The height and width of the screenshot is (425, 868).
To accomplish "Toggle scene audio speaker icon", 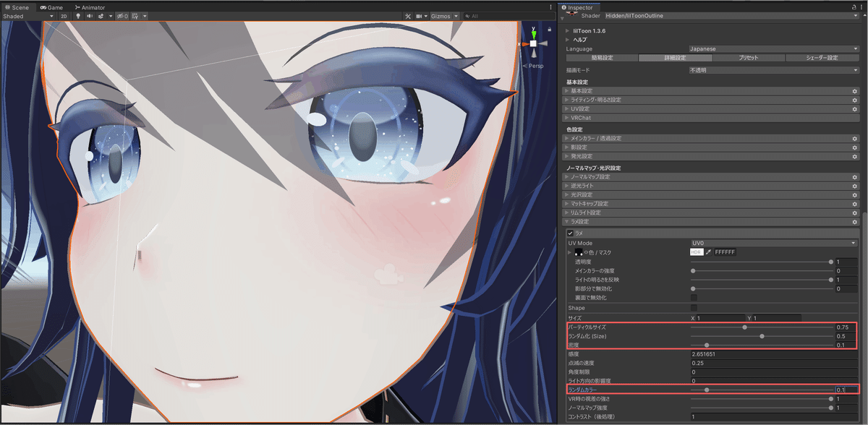I will [90, 16].
